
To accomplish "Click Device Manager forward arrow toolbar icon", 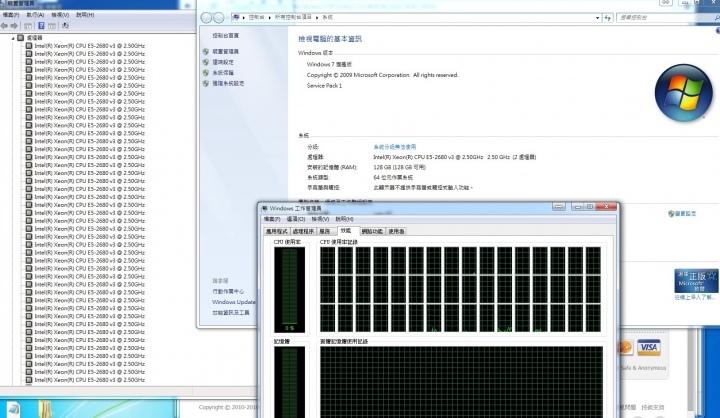I will (x=14, y=26).
